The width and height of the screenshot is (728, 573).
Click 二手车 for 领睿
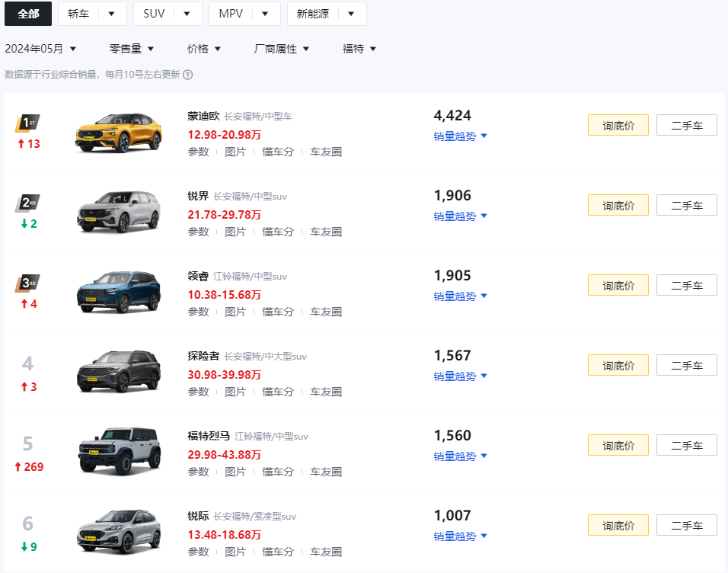click(687, 285)
